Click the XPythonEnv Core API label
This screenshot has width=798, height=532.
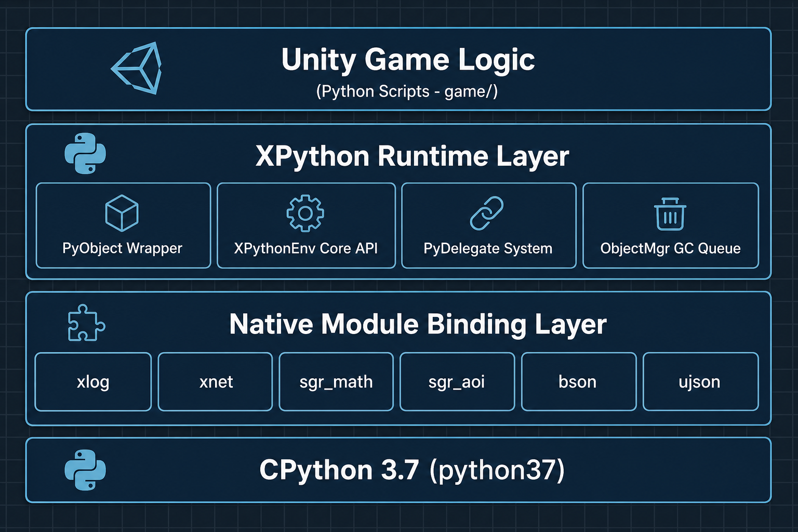tap(306, 248)
